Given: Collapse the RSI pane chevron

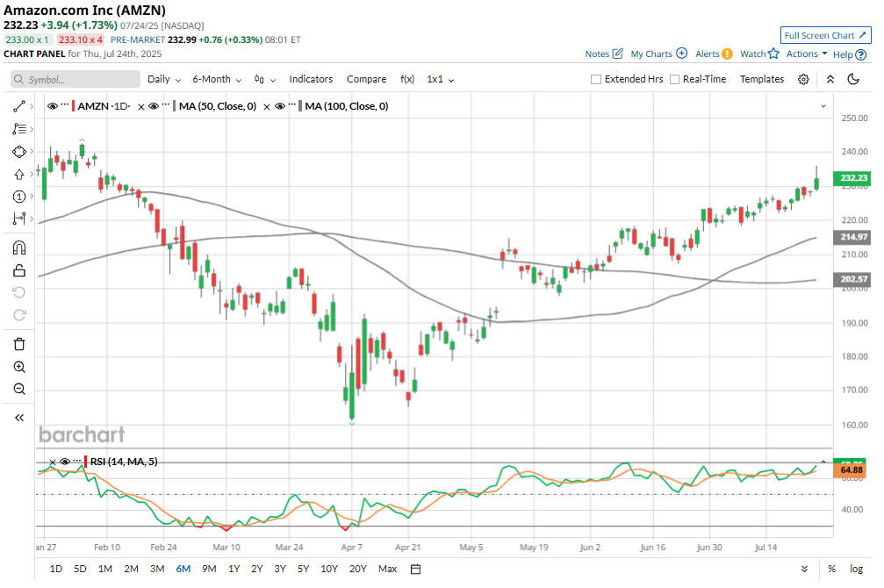Looking at the screenshot, I should coord(823,462).
